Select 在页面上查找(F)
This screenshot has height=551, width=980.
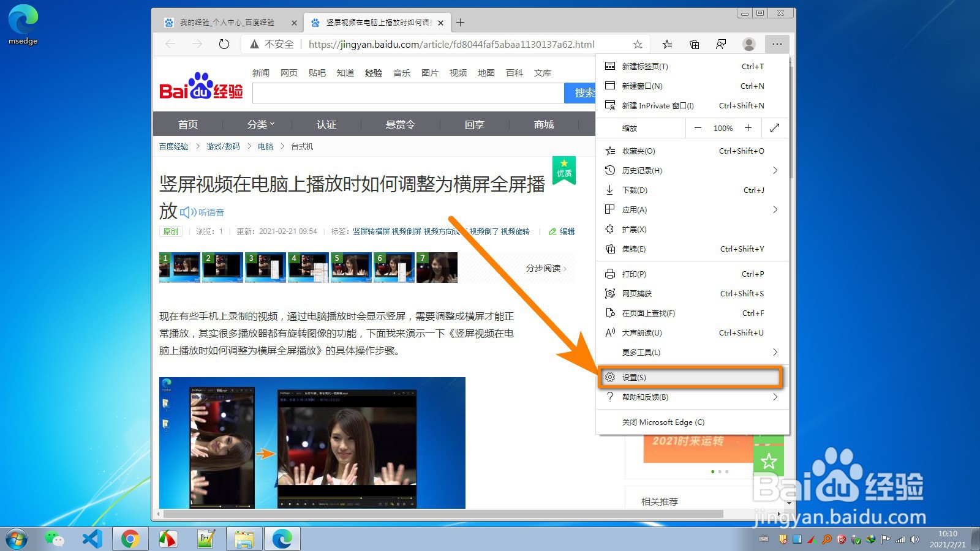(693, 313)
